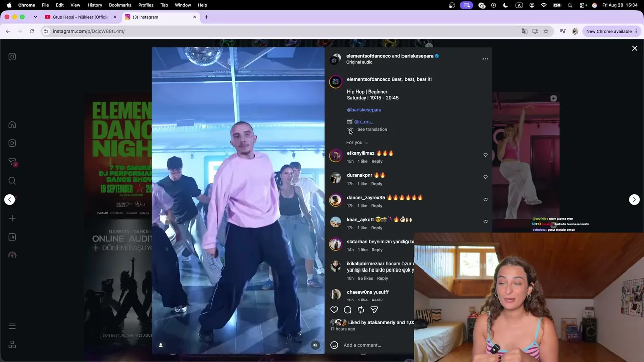Open the More hamburger menu in sidebar
This screenshot has width=644, height=362.
12,326
